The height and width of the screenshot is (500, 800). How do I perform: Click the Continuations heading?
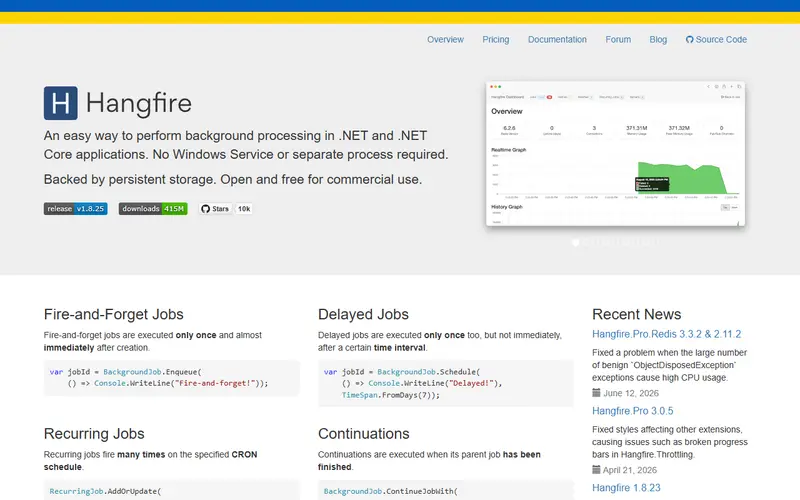[x=364, y=434]
